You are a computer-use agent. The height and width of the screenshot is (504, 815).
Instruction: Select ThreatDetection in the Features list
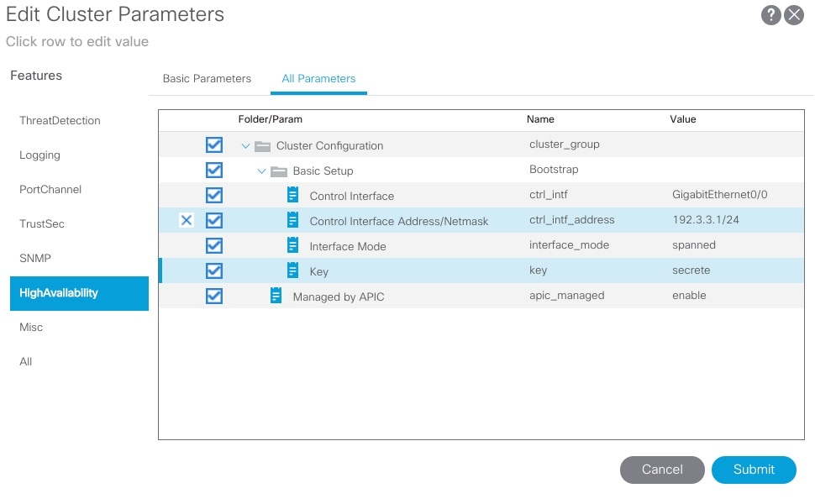(x=60, y=121)
